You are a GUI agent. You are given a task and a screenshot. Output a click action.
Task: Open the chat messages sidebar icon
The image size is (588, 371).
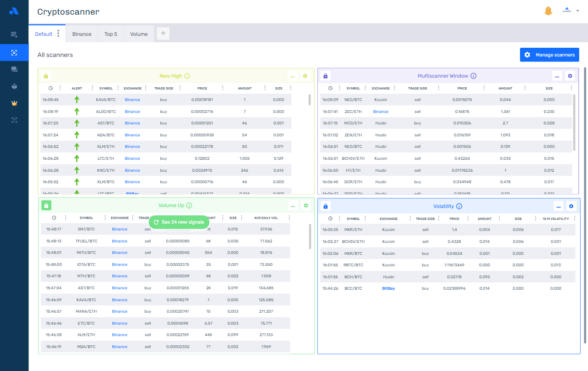click(x=14, y=69)
